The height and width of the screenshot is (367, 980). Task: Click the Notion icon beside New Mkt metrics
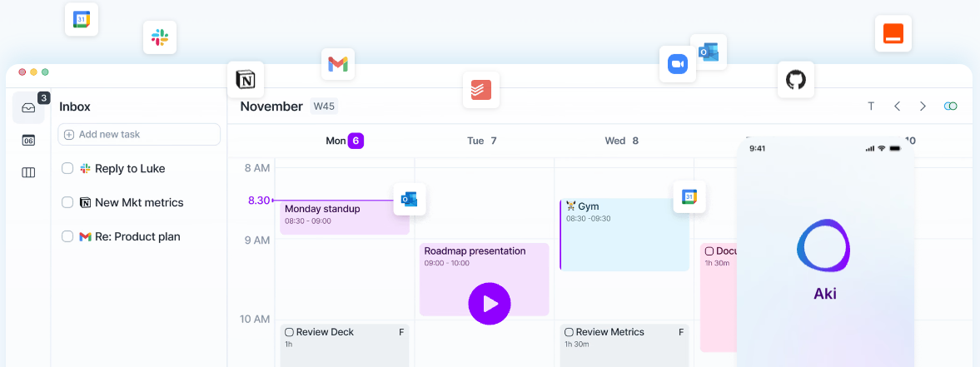point(86,203)
